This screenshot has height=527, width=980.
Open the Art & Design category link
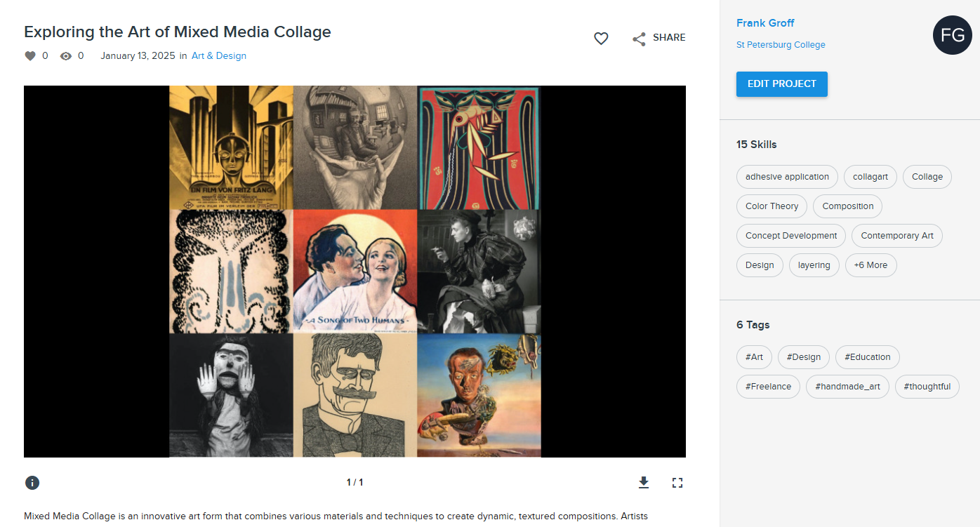pos(219,56)
